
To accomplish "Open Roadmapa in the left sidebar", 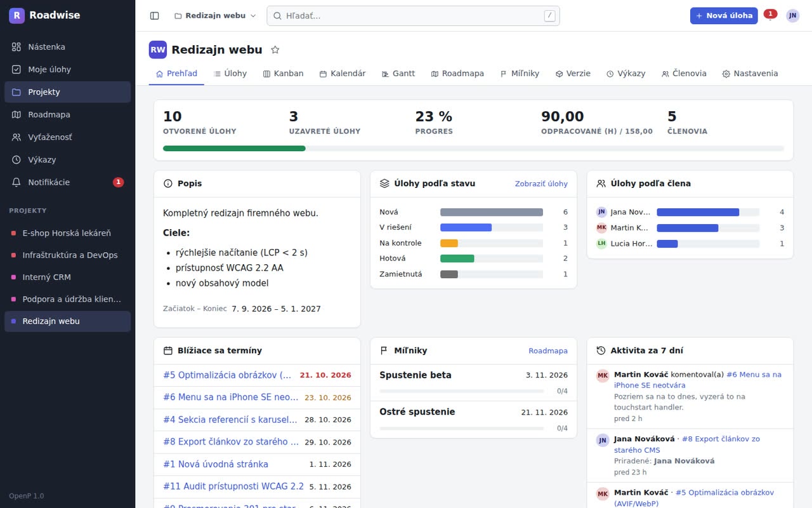I will 67,114.
